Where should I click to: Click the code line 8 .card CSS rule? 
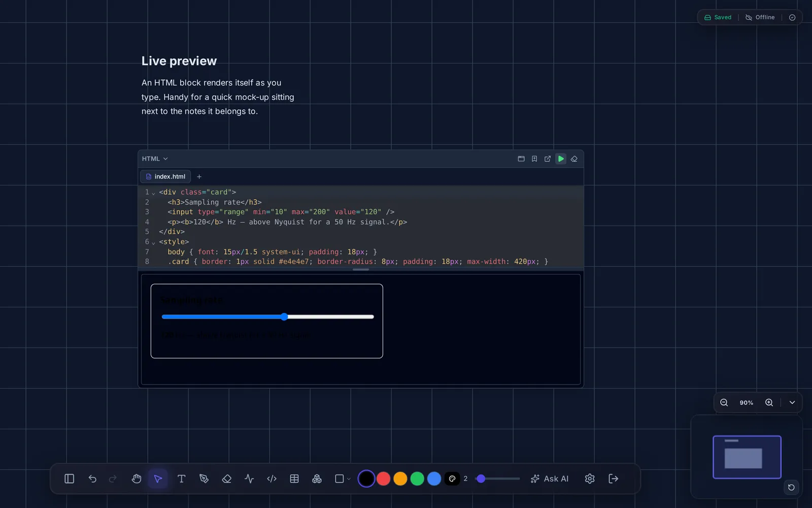[x=358, y=262]
